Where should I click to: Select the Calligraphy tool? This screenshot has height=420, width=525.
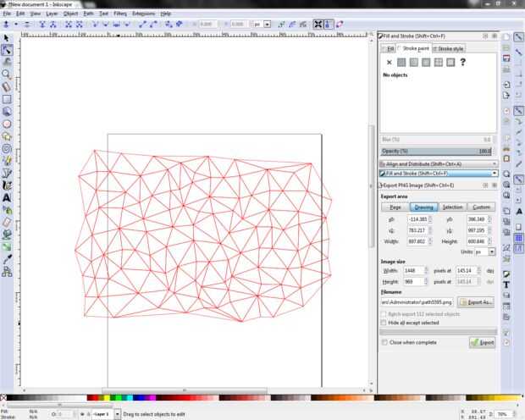7,185
